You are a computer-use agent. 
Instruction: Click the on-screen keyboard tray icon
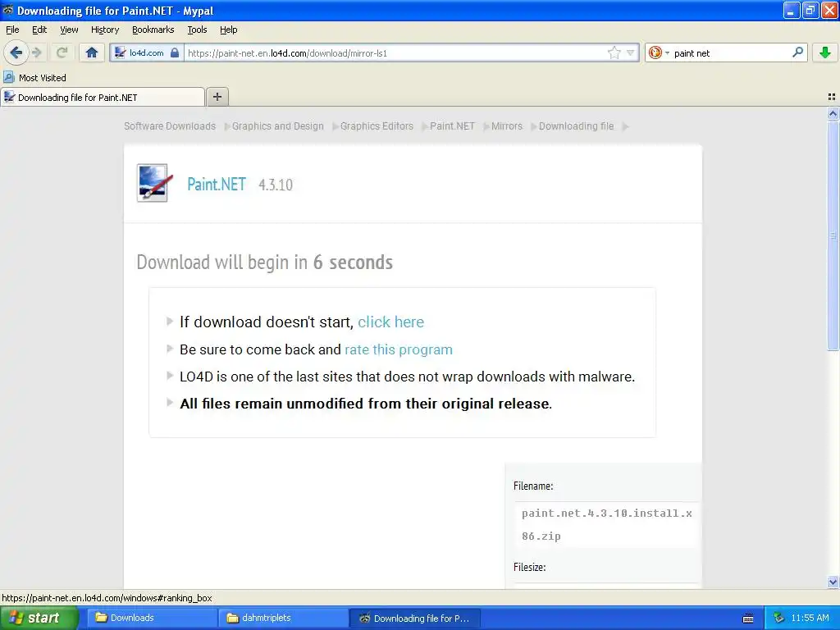(x=748, y=619)
